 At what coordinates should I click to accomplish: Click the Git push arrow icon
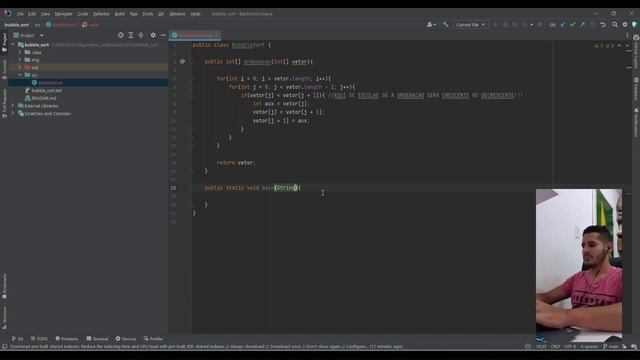pyautogui.click(x=582, y=25)
